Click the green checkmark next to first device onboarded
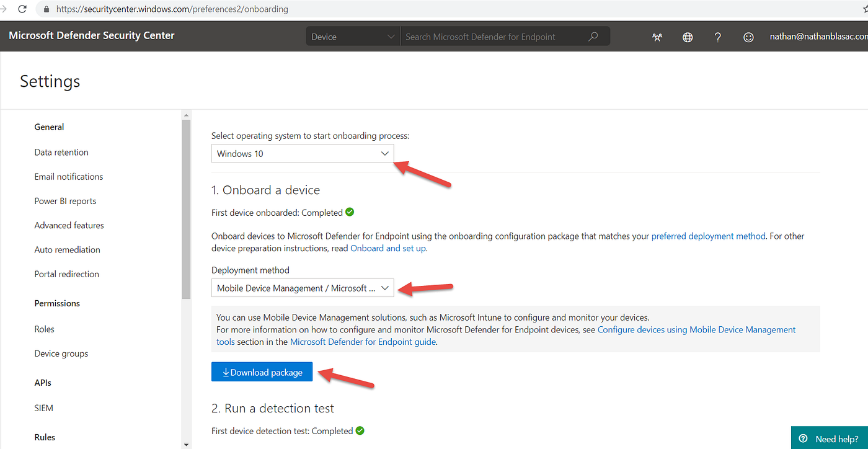 (350, 211)
